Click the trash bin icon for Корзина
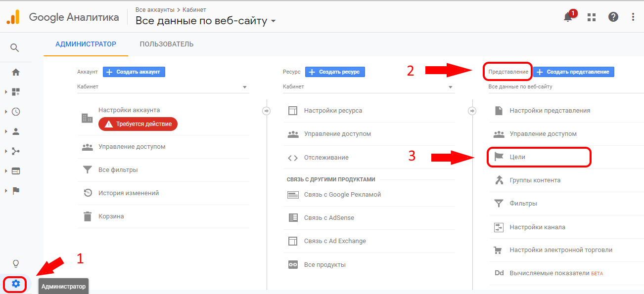Image resolution: width=644 pixels, height=294 pixels. [88, 216]
